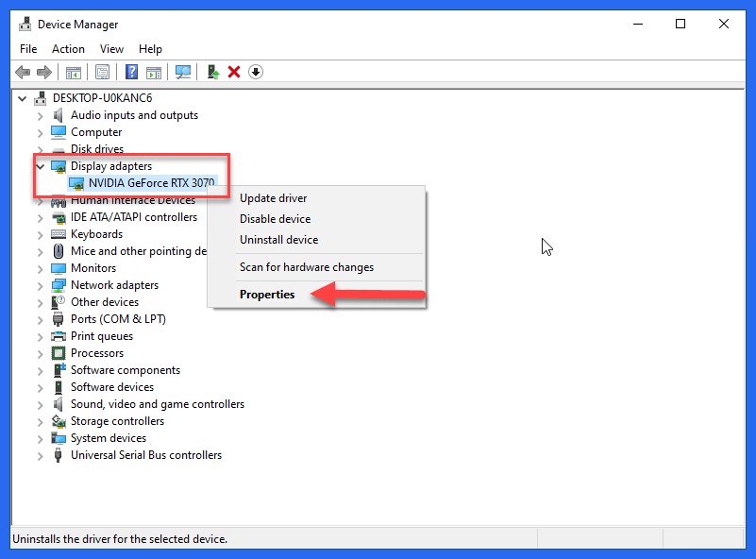Select the NVIDIA GeForce RTX 3070 device
Screen dimensions: 756x559
147,182
